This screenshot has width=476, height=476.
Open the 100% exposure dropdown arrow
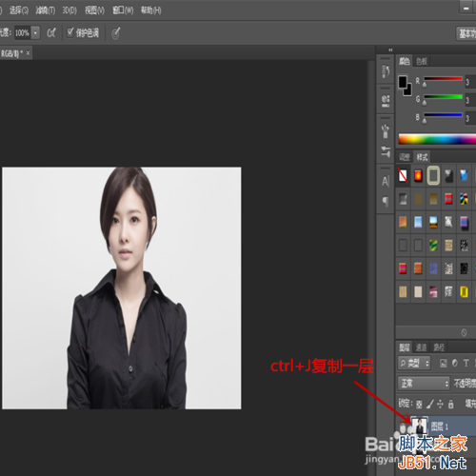(35, 32)
